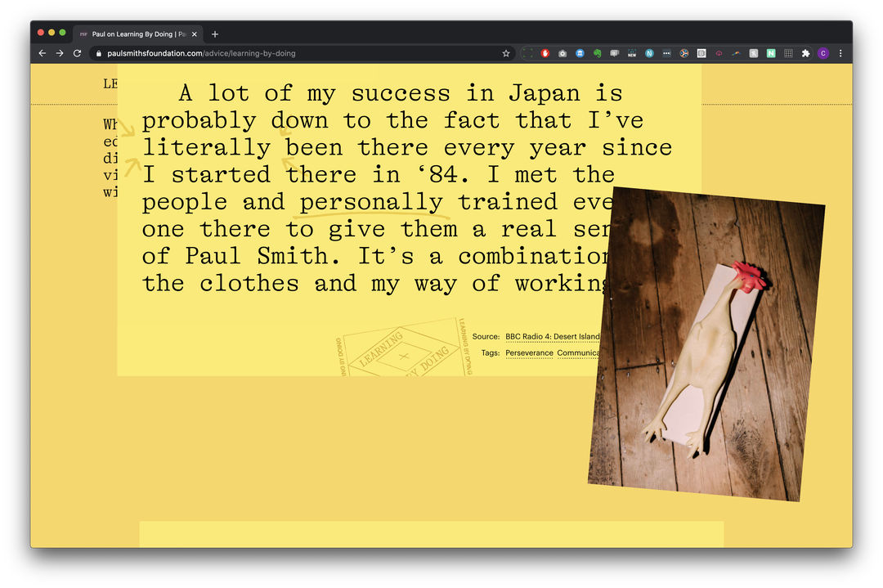
Task: Click the underlined word 'personally' in the quote
Action: (371, 202)
